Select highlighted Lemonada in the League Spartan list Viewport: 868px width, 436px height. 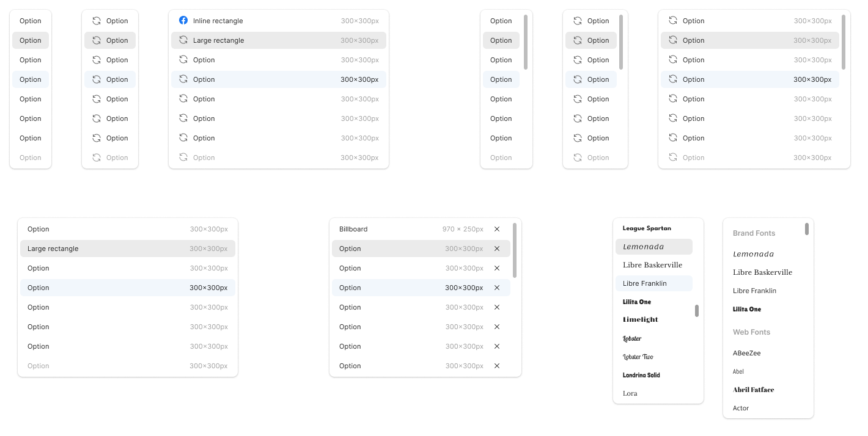click(x=654, y=247)
